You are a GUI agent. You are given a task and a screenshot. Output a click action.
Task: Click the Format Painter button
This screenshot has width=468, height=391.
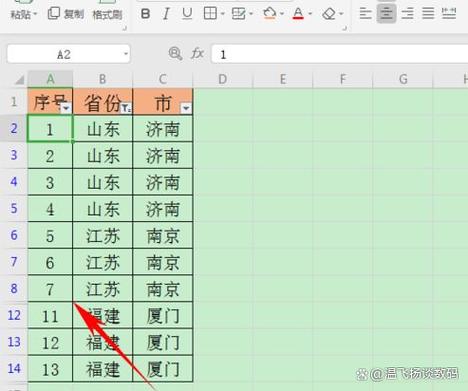[107, 15]
